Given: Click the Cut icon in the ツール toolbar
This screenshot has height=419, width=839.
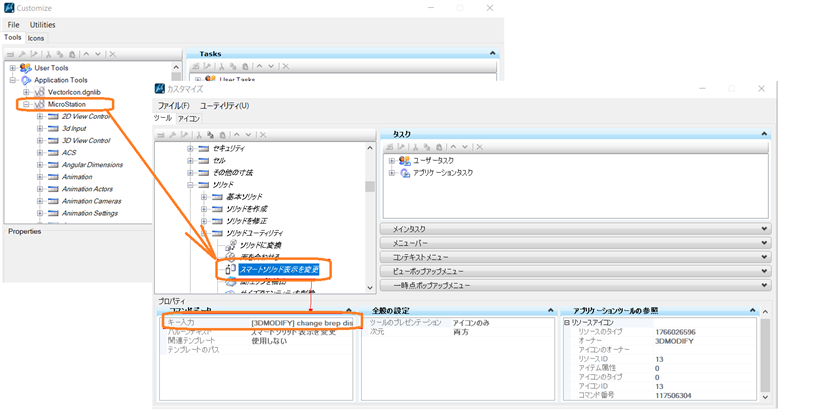Looking at the screenshot, I should (x=199, y=135).
